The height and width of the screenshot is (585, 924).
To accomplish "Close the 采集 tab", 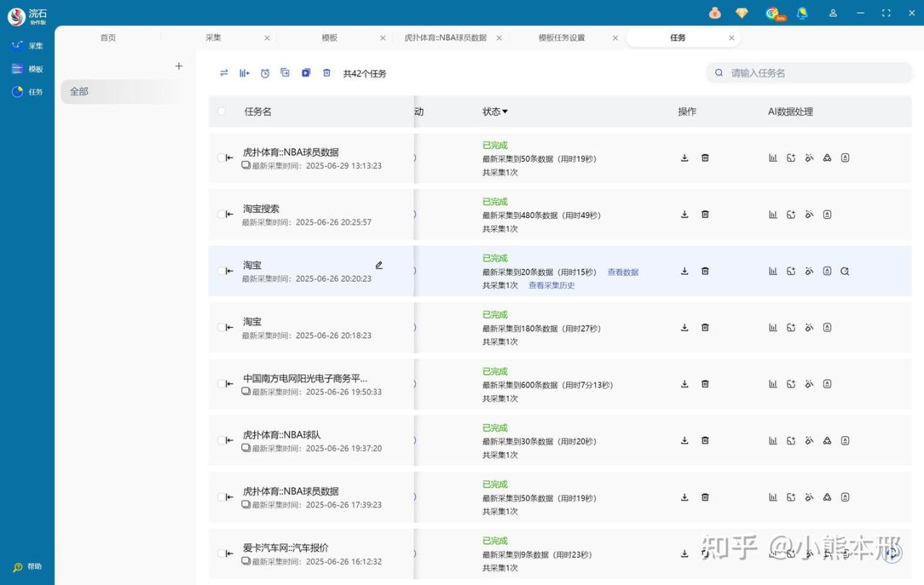I will click(x=267, y=38).
